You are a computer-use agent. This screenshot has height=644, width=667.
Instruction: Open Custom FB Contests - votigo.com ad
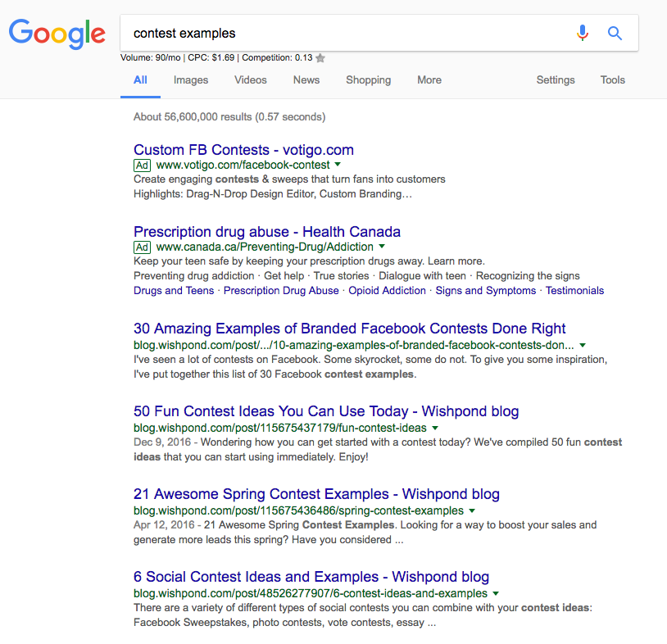[243, 150]
